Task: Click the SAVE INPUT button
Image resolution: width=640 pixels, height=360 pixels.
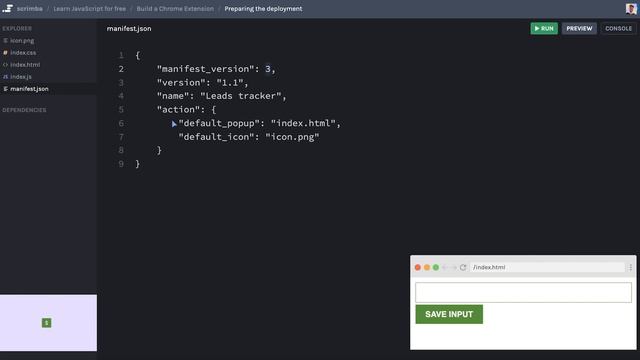Action: [449, 314]
